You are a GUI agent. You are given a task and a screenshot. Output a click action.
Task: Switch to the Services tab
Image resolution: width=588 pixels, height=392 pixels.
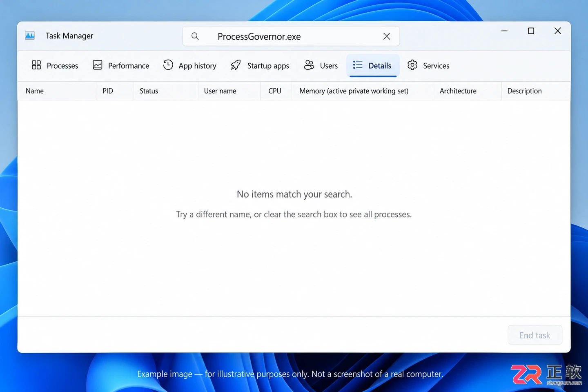428,66
